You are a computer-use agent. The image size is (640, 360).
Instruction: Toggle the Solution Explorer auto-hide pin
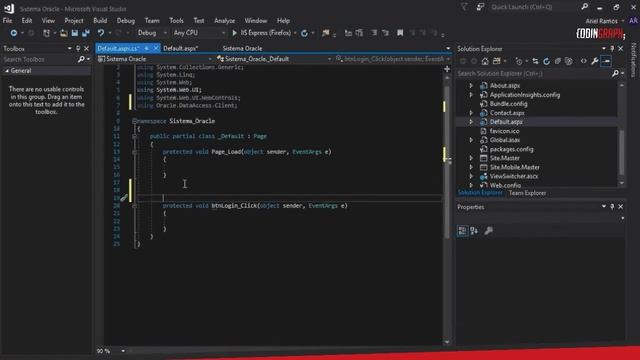coord(612,49)
